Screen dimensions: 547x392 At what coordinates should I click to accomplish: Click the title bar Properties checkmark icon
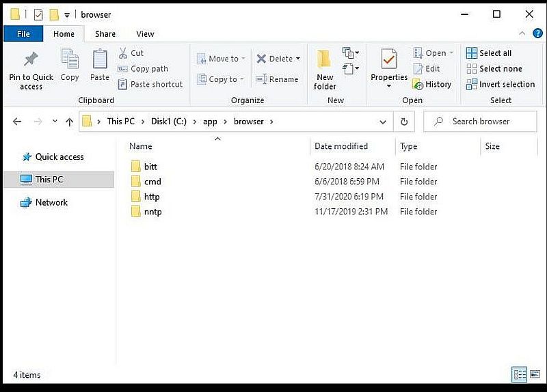38,14
